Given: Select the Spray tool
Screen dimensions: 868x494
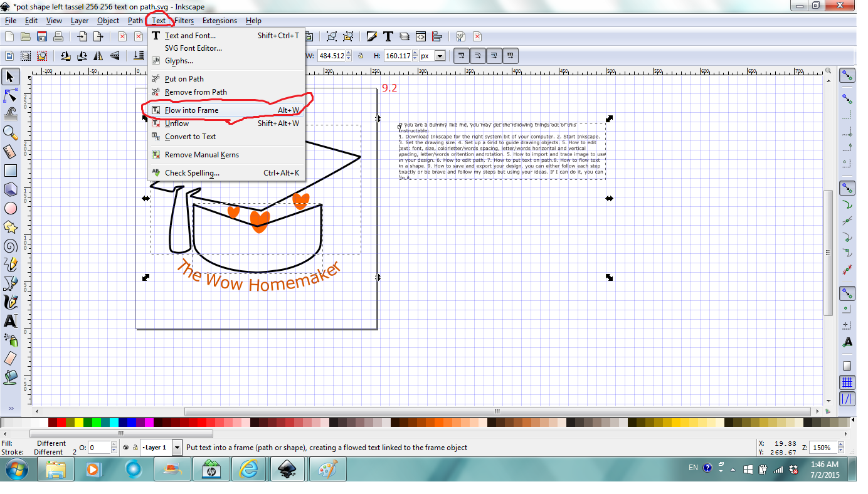Looking at the screenshot, I should click(11, 340).
